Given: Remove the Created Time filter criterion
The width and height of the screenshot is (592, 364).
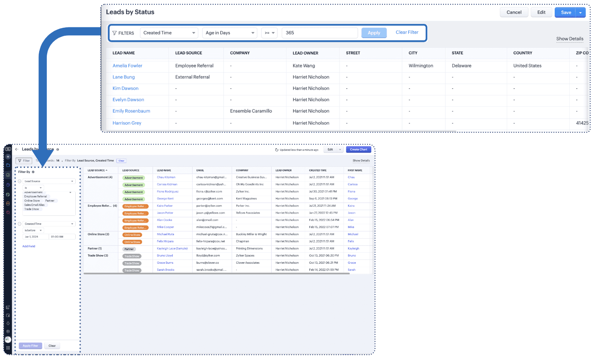Looking at the screenshot, I should (x=19, y=224).
